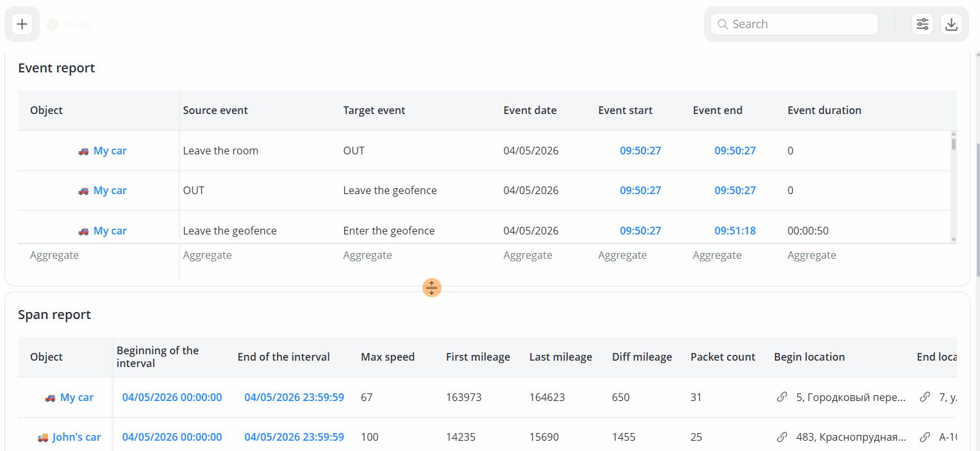Image resolution: width=980 pixels, height=451 pixels.
Task: Sort by Diff mileage column header
Action: [x=642, y=357]
